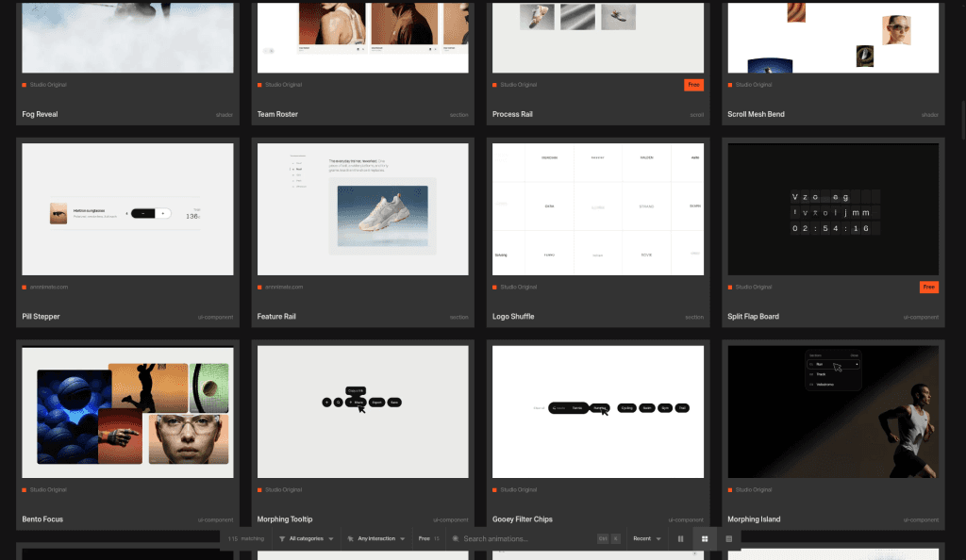Open the Gooey Filter Chips preview
The image size is (966, 560).
pyautogui.click(x=598, y=412)
